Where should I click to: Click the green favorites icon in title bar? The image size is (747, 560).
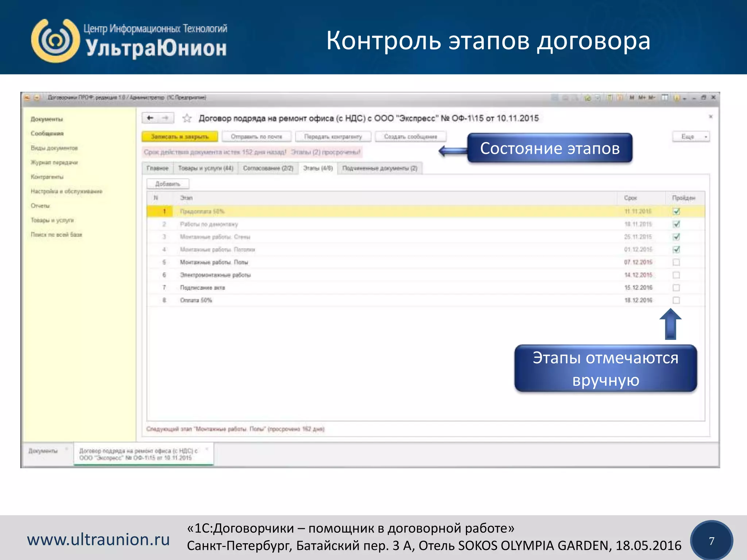point(588,98)
